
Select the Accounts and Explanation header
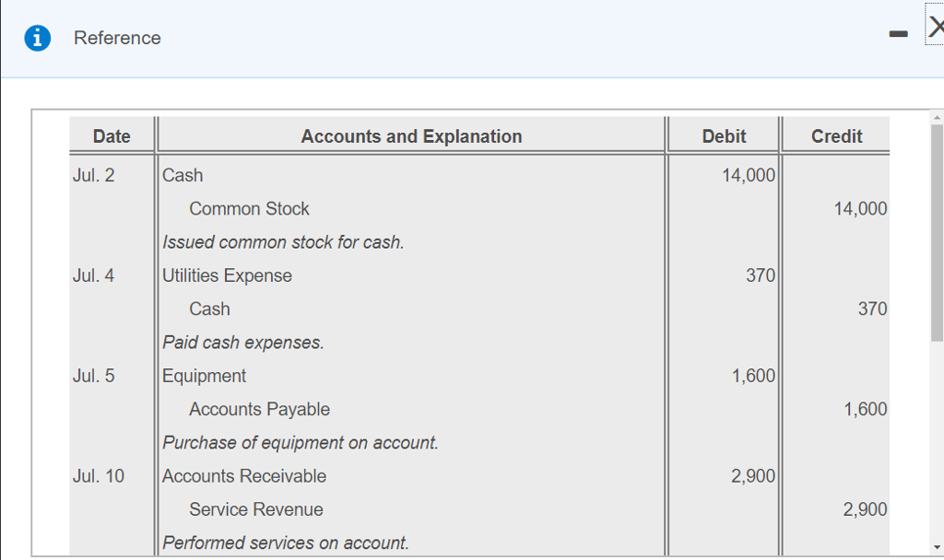click(x=411, y=135)
